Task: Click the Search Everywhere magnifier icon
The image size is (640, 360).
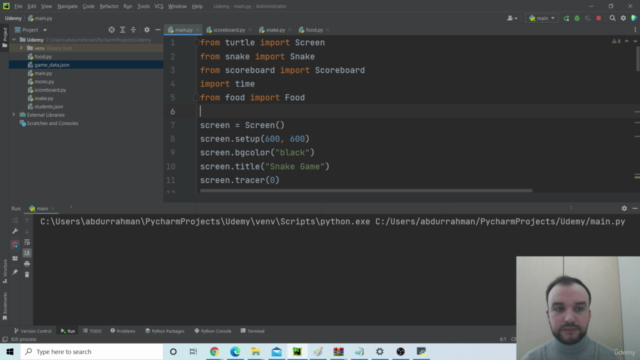Action: [x=612, y=18]
